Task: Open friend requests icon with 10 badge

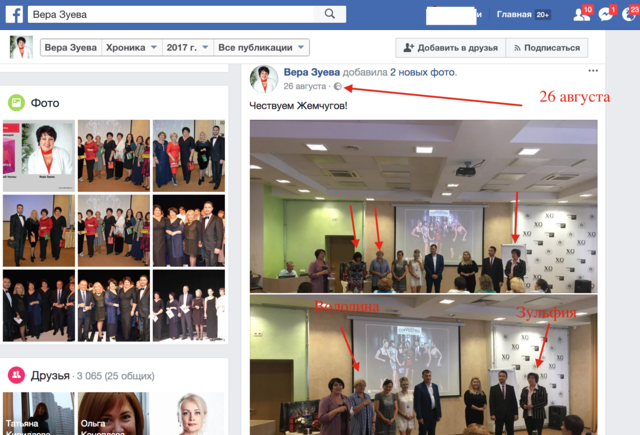Action: 581,14
